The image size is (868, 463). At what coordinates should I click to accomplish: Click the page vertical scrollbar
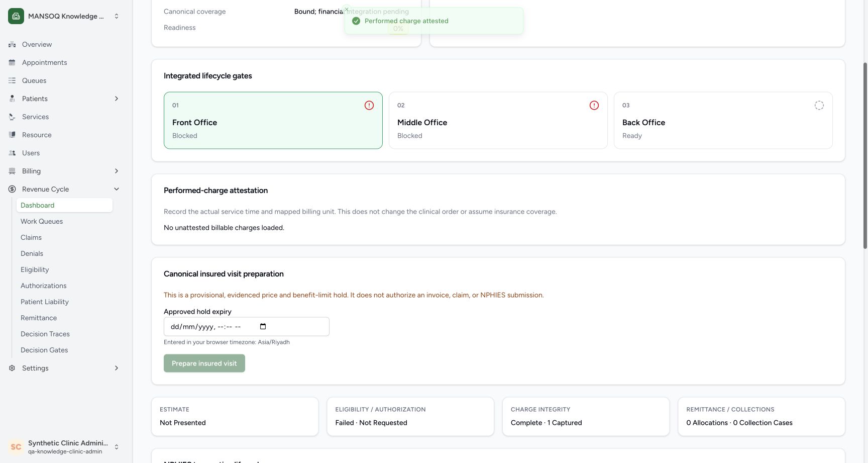(x=865, y=156)
